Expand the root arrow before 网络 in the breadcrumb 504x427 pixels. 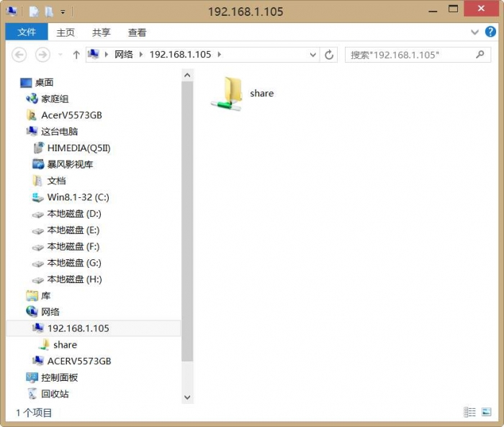pos(107,55)
